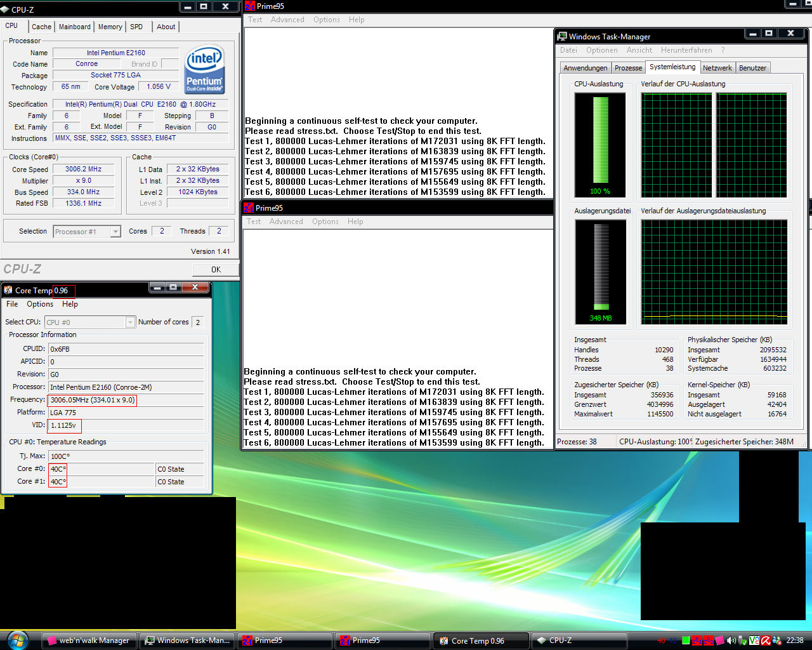Open Ansicht menu in Task-Manager

tap(639, 50)
